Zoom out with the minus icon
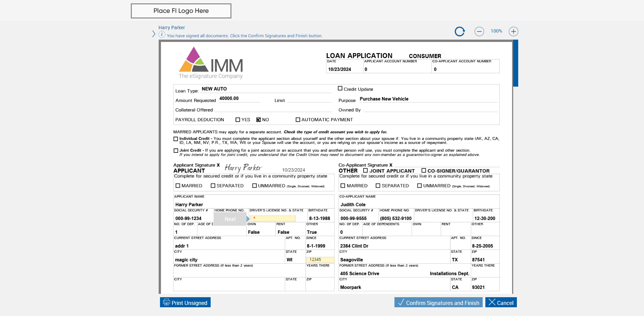The image size is (644, 316). coord(479,32)
